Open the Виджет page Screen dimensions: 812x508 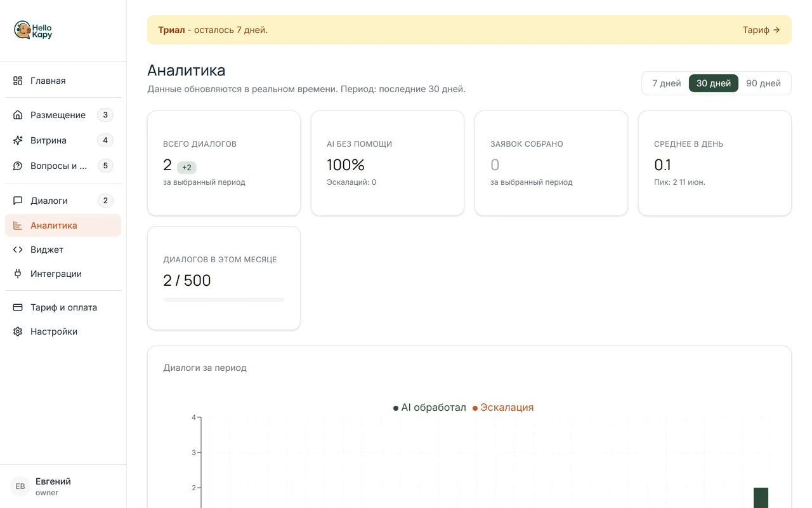point(63,250)
